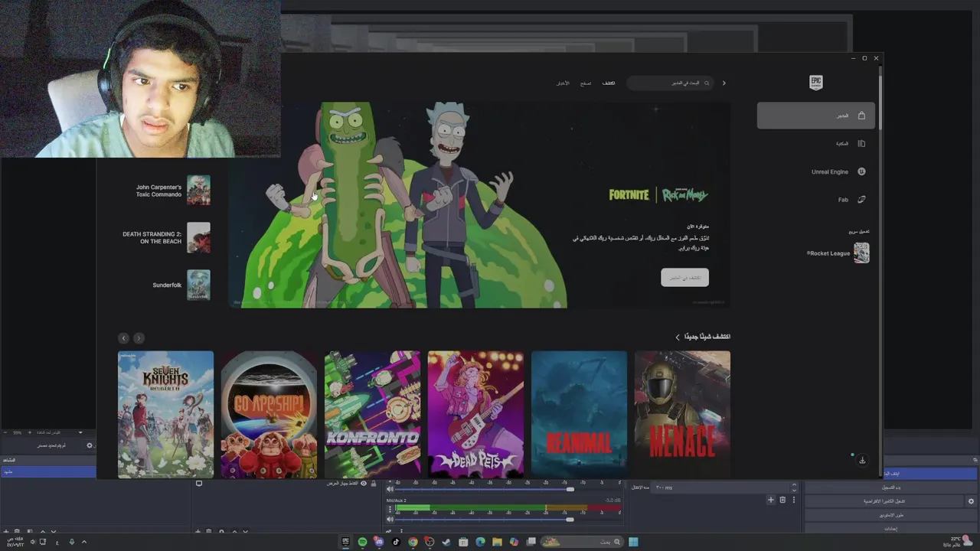980x551 pixels.
Task: Click into the store search field
Action: point(670,83)
